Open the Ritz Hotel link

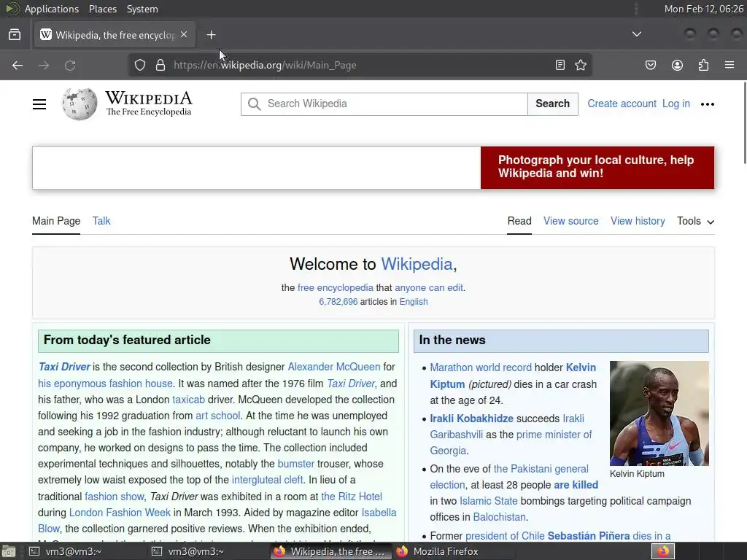(352, 497)
